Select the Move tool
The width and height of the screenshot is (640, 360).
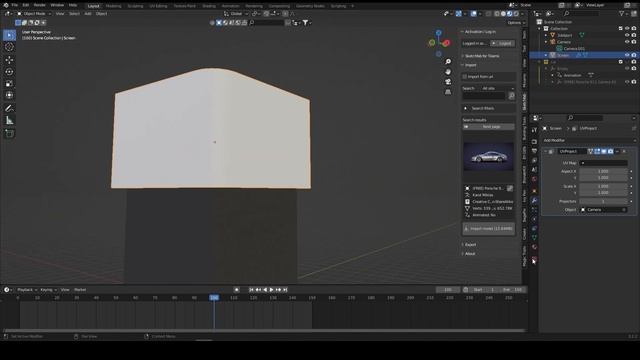[9, 60]
